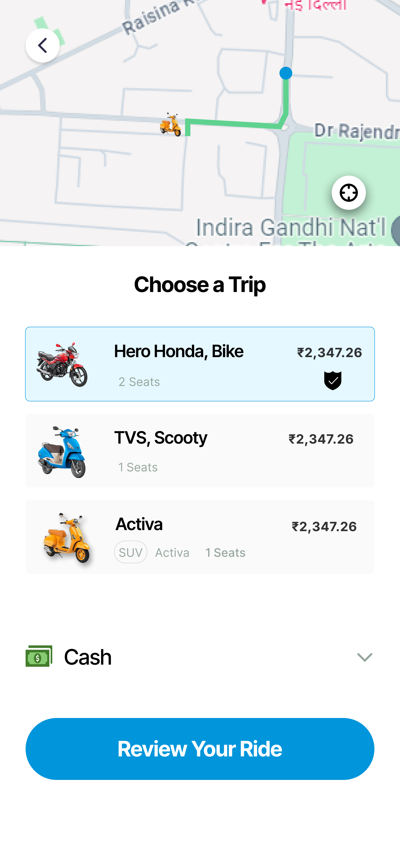Viewport: 400px width, 868px height.
Task: Tap the green cash money icon
Action: [39, 656]
